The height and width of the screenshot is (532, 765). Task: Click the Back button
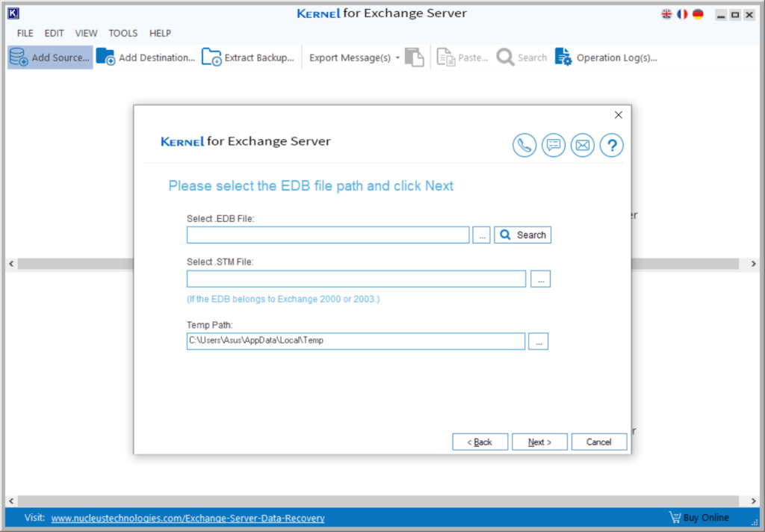(480, 442)
